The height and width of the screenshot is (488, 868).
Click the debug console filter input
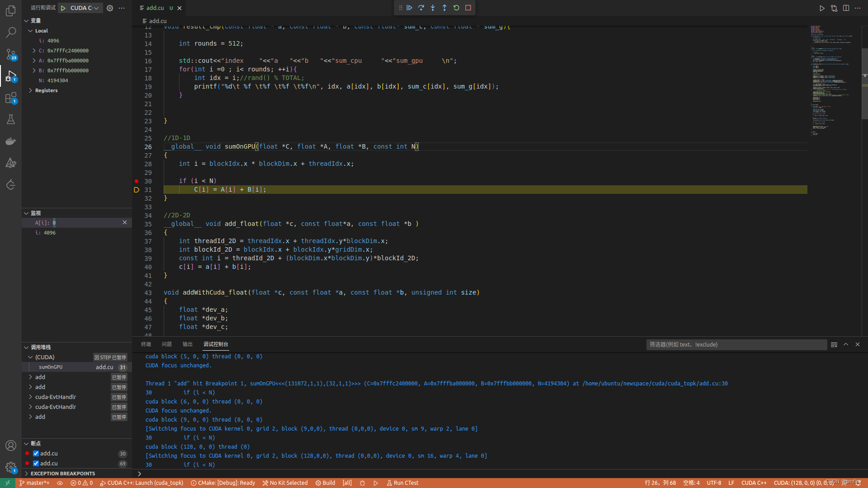(x=736, y=345)
